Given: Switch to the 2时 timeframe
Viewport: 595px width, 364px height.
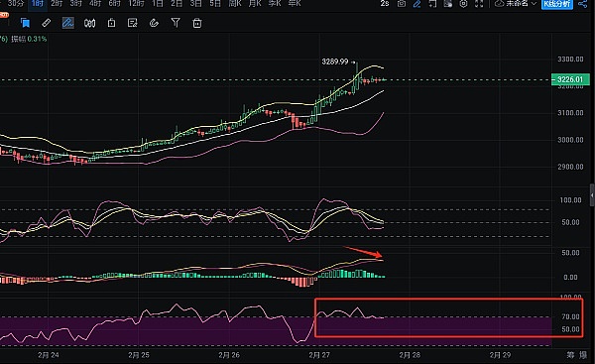Looking at the screenshot, I should [57, 3].
